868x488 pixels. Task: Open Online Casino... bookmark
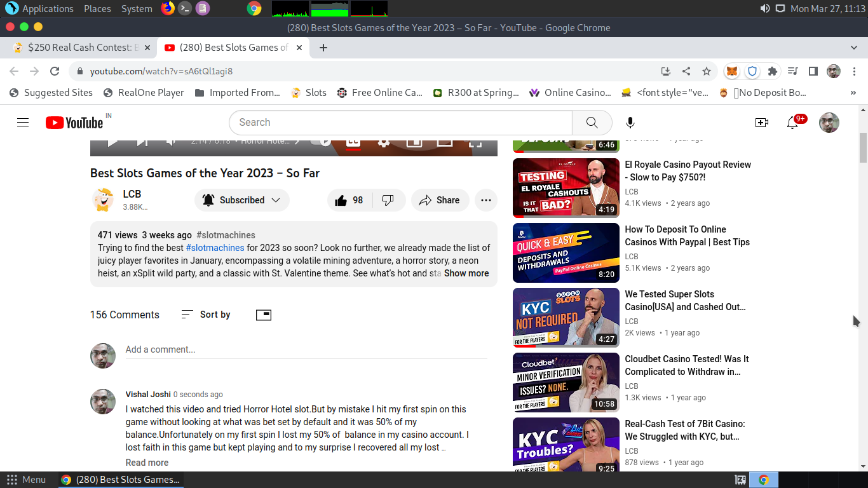click(x=571, y=93)
